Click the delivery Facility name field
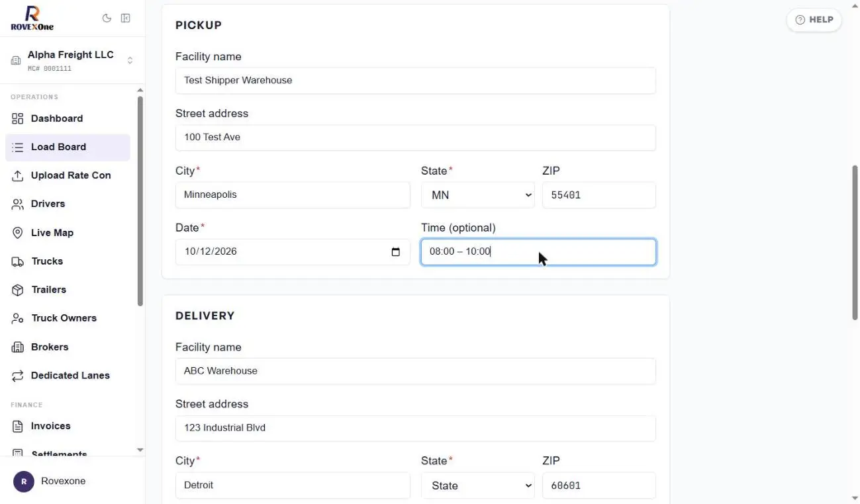Screen dimensions: 860x504 (415, 371)
